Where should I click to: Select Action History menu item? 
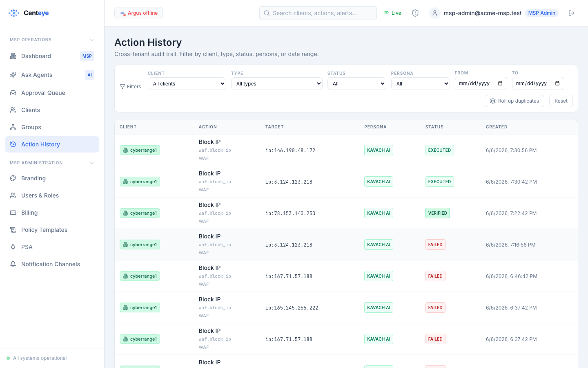click(52, 144)
